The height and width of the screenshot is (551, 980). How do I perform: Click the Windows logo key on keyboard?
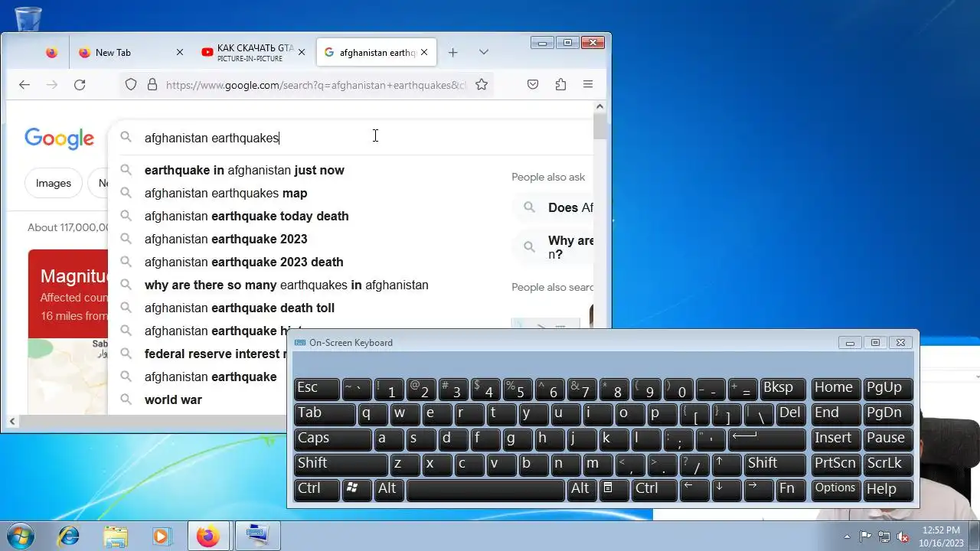357,489
